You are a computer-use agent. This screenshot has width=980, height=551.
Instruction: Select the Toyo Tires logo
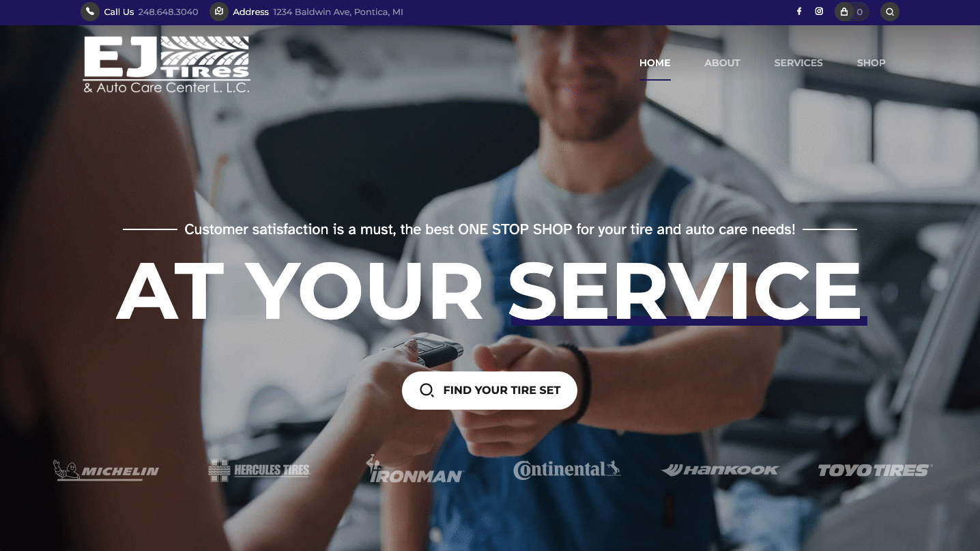tap(875, 470)
